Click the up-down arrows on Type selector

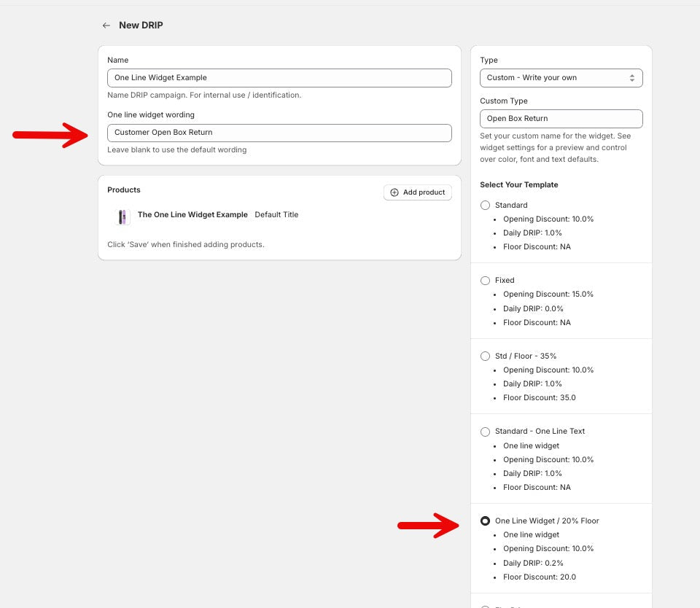tap(632, 78)
